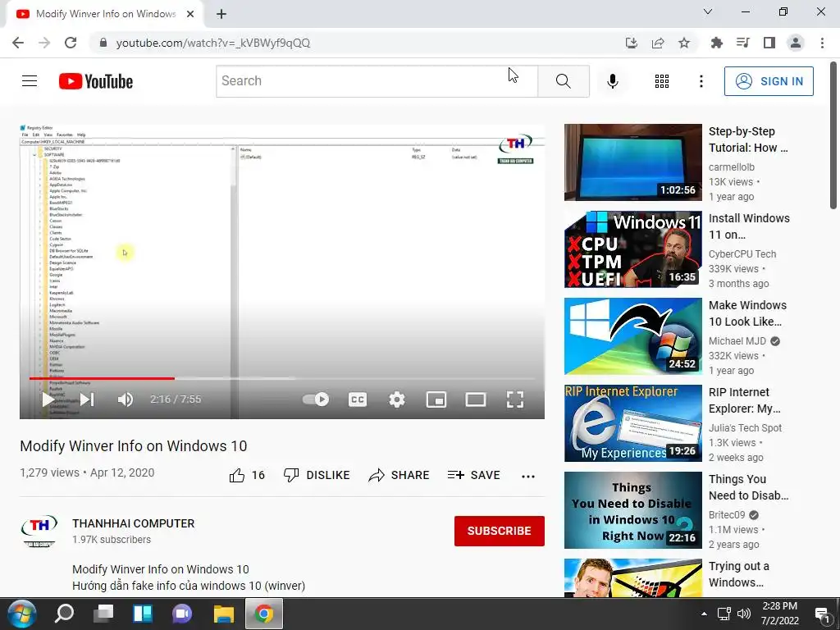Open THANHHAI COMPUTER channel avatar
840x630 pixels.
coord(39,531)
